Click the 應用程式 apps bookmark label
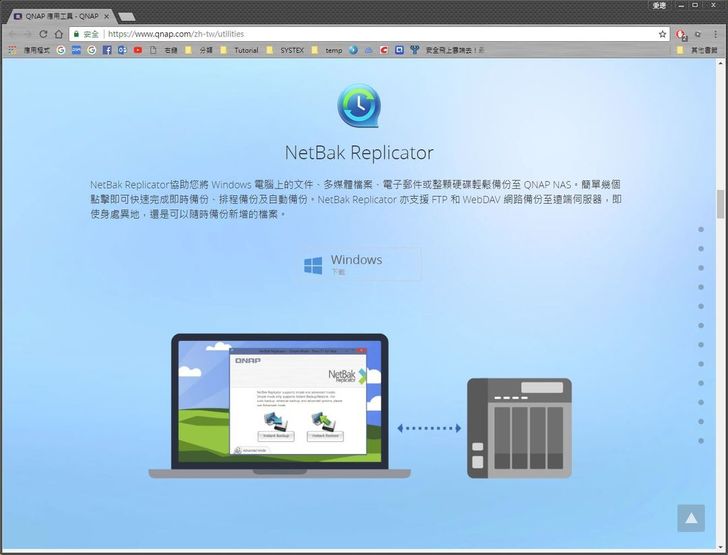The height and width of the screenshot is (555, 728). (37, 50)
